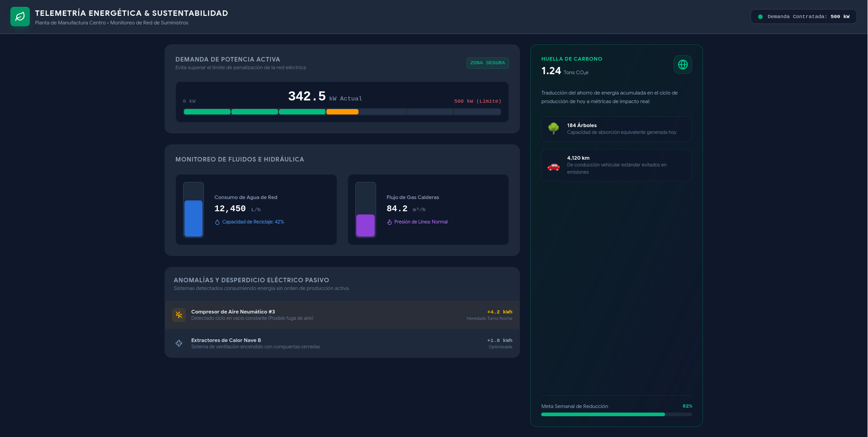This screenshot has height=437, width=868.
Task: Click the green status dot by Demanda Contratada
Action: (760, 17)
